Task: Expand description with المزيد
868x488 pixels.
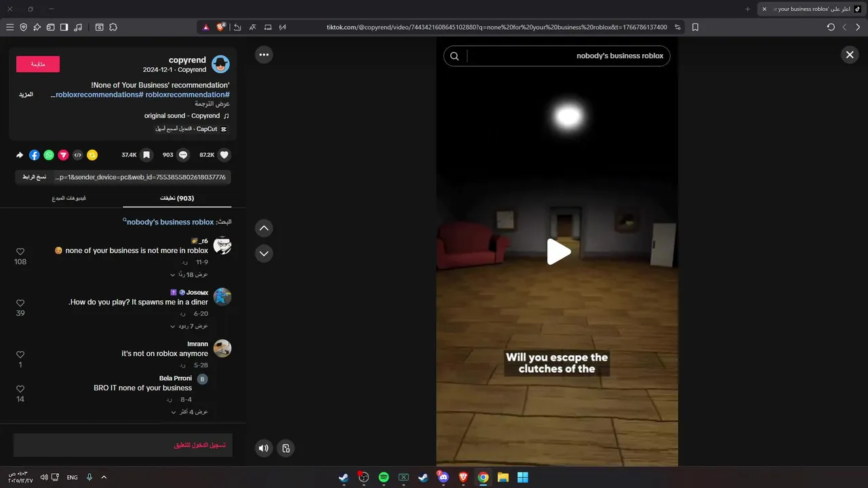Action: point(26,95)
